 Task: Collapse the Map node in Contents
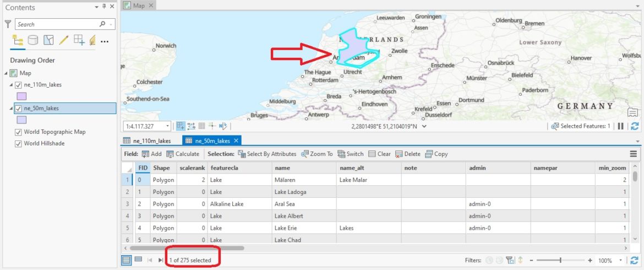[6, 73]
